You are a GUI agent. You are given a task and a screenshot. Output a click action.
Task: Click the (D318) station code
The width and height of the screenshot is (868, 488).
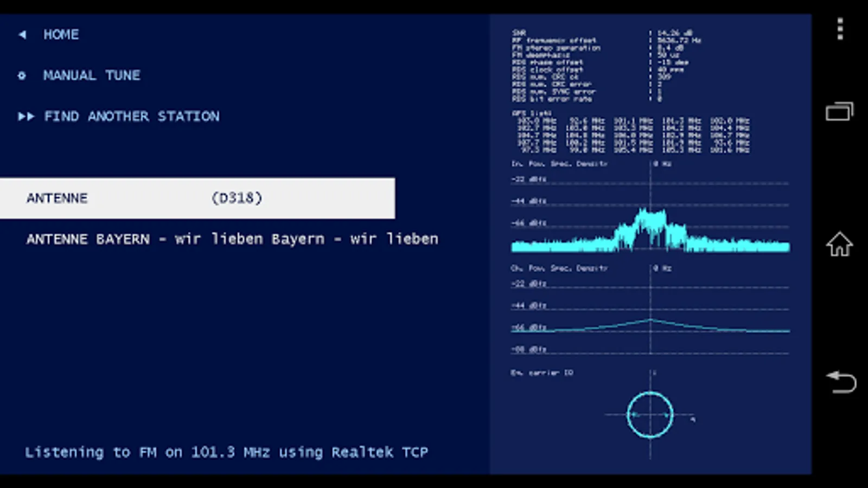(x=237, y=198)
